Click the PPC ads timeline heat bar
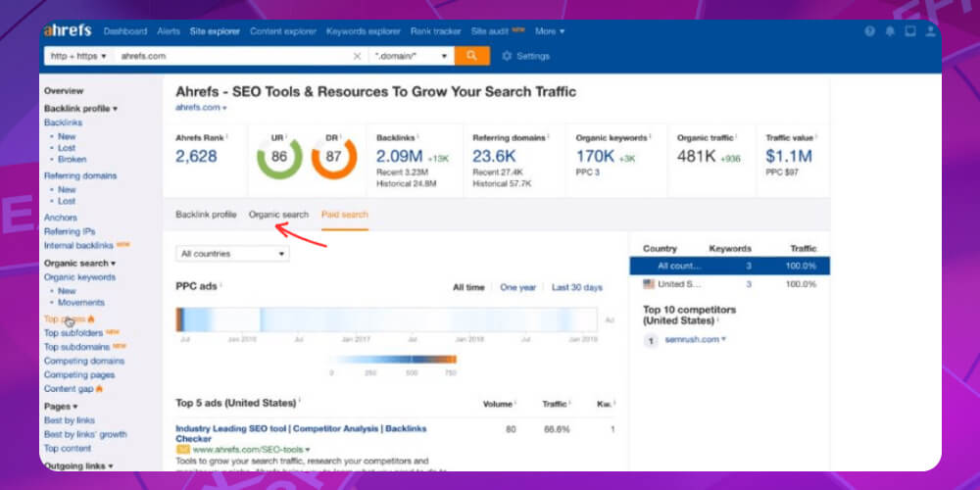The image size is (980, 490). [386, 319]
